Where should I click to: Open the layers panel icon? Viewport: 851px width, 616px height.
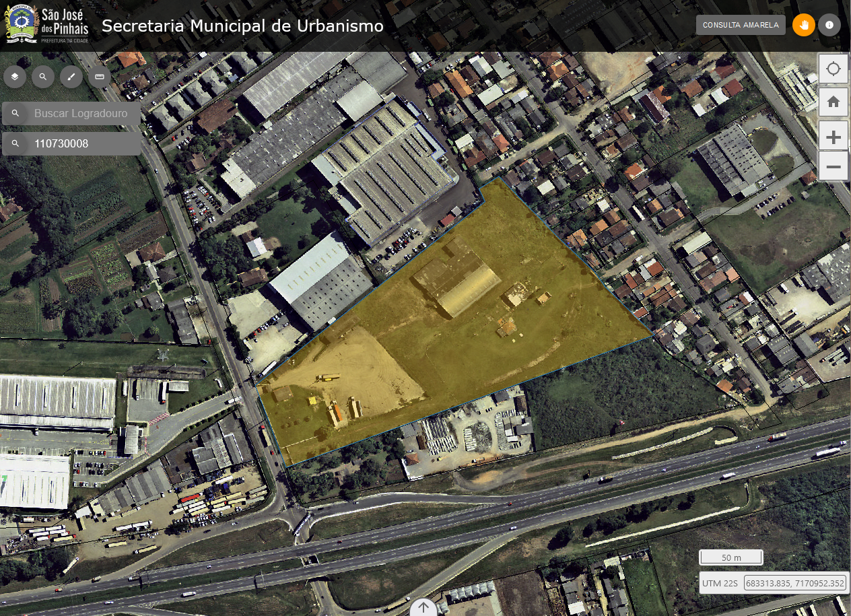pos(15,77)
